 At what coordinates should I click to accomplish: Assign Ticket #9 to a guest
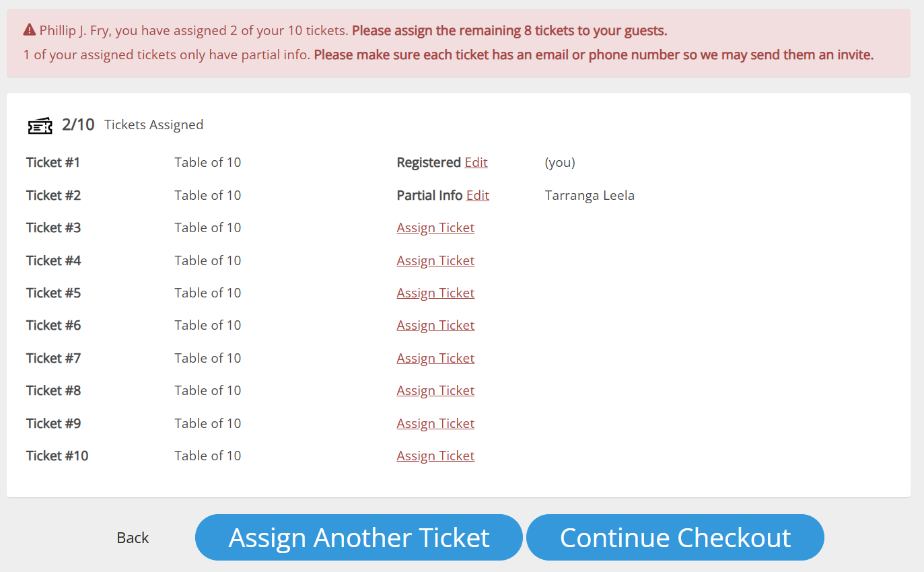pos(435,424)
